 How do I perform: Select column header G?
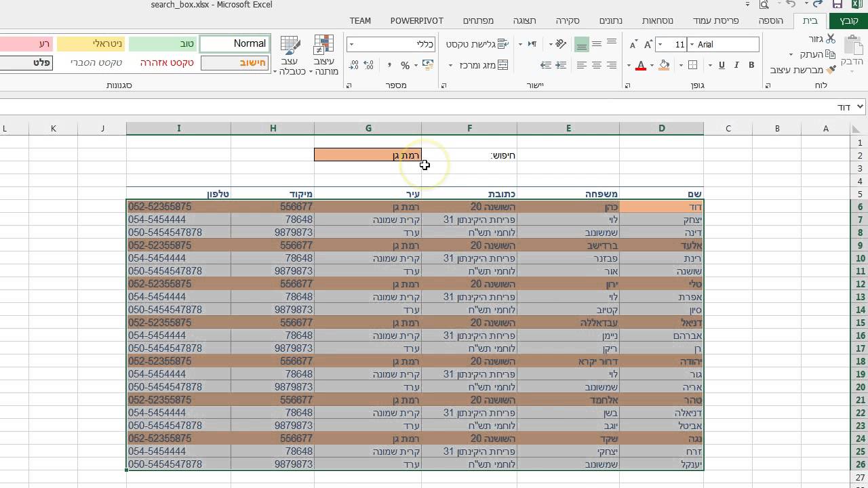click(x=368, y=128)
